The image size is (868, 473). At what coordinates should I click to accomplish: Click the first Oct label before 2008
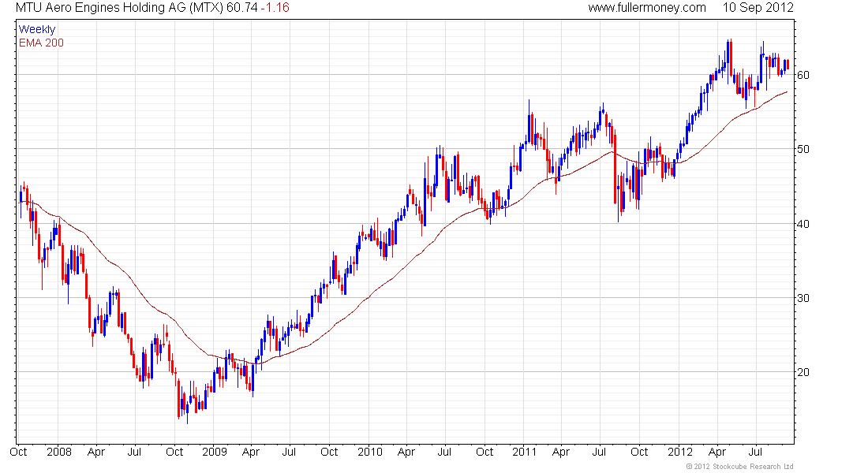[x=18, y=452]
